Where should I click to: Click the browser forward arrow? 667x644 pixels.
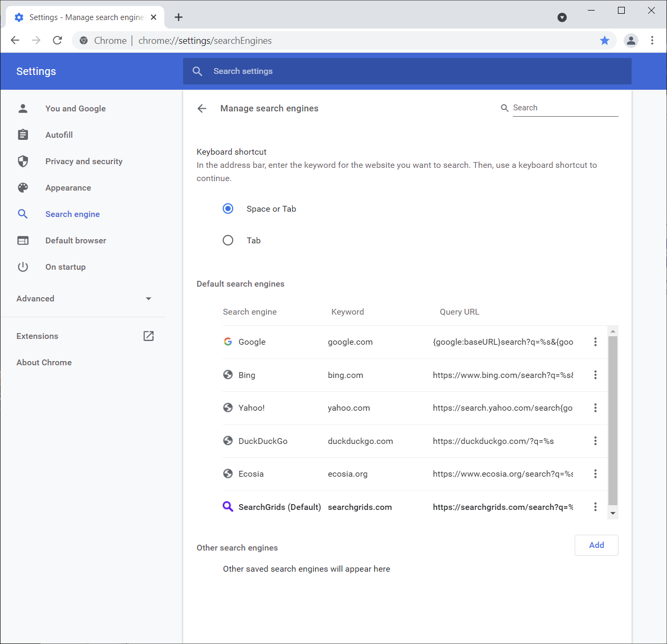point(36,40)
